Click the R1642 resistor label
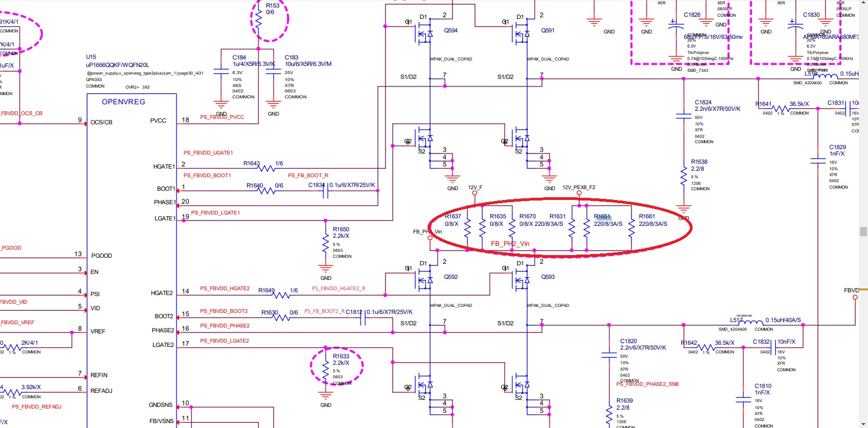Viewport: 868px width, 428px height. coord(689,343)
